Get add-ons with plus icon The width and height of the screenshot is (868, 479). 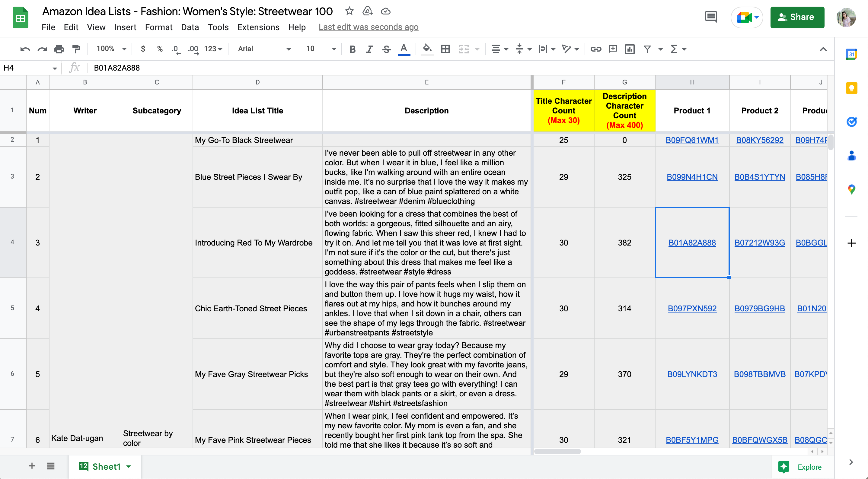(851, 243)
